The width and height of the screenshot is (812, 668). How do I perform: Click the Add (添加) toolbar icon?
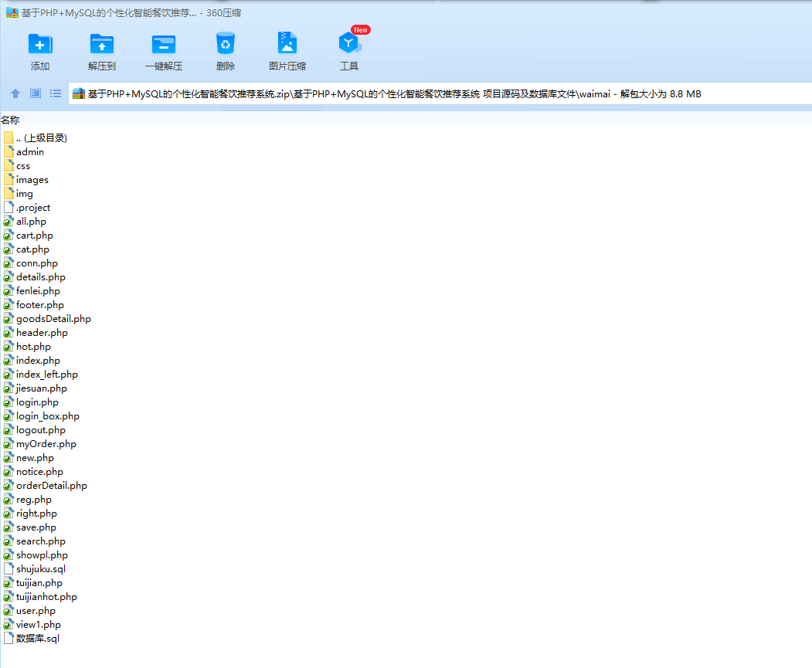pos(40,45)
